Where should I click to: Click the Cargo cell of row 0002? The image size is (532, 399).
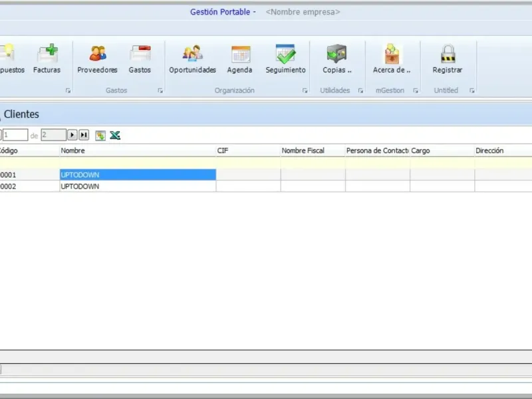[x=442, y=186]
